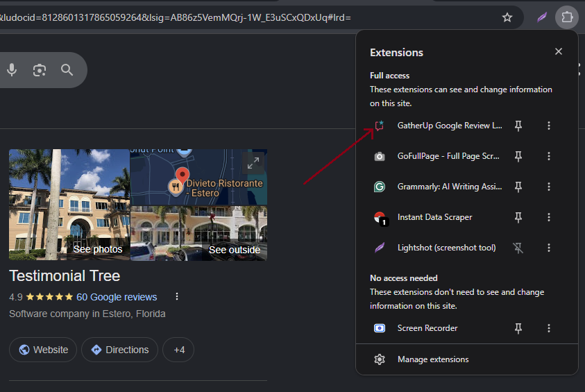The image size is (585, 392).
Task: Select Screen Recorder entry
Action: tap(427, 328)
